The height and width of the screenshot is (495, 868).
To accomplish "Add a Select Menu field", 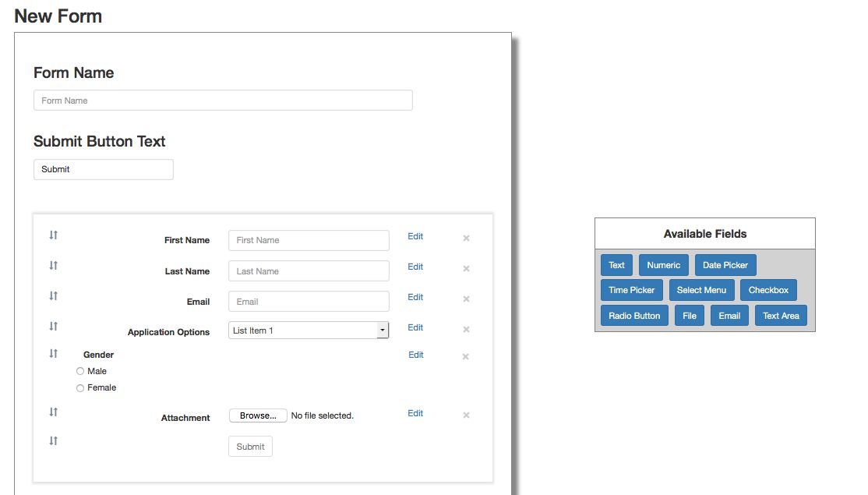I will (701, 290).
